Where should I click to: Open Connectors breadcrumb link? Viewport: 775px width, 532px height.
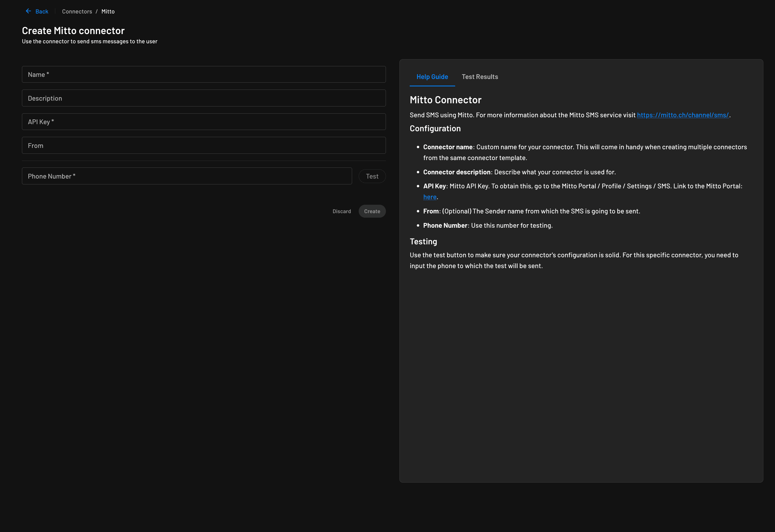[77, 11]
